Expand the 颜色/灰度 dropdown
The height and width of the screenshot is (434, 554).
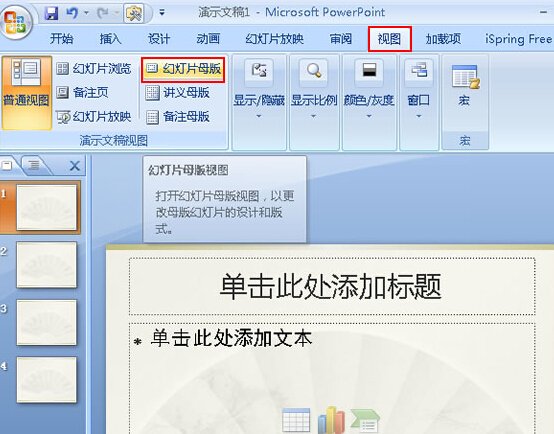[x=369, y=102]
